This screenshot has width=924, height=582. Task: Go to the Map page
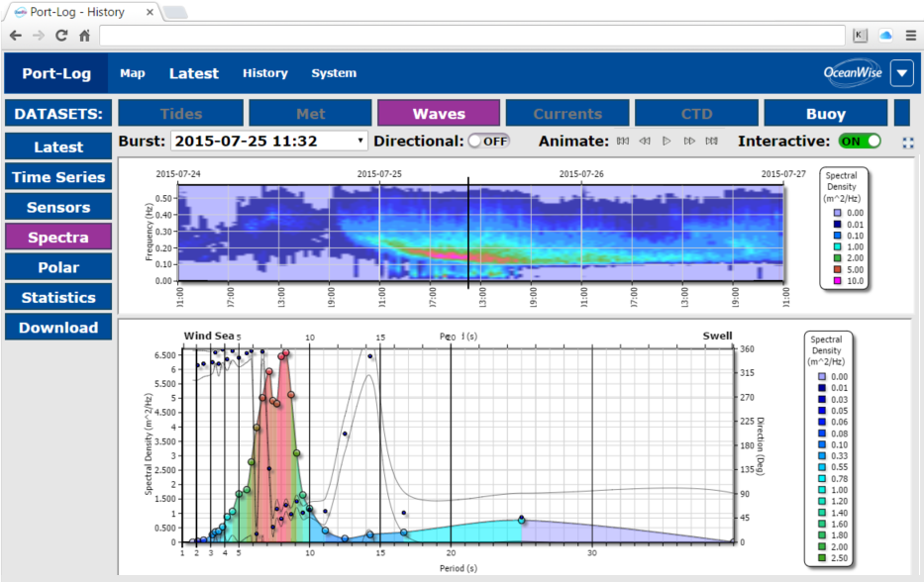(133, 73)
